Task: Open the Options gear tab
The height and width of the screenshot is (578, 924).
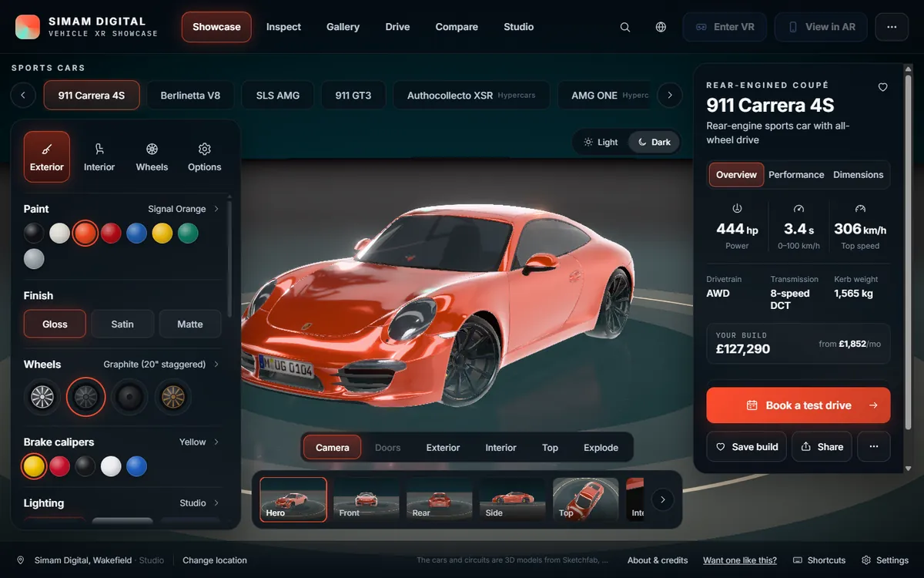Action: tap(205, 156)
